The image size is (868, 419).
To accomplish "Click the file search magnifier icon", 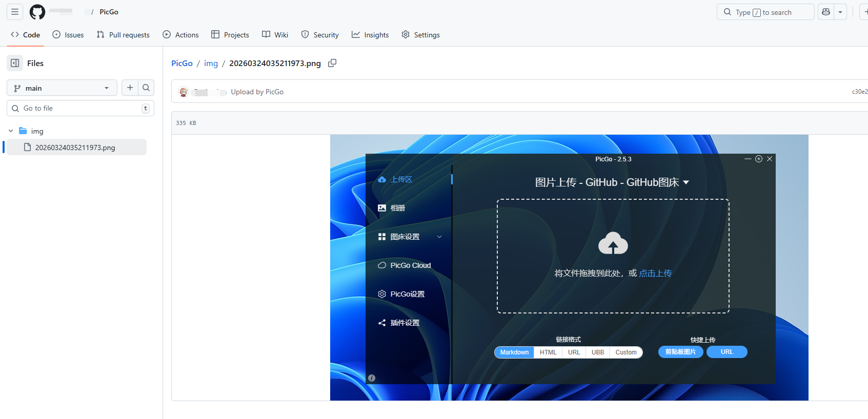I will [146, 88].
